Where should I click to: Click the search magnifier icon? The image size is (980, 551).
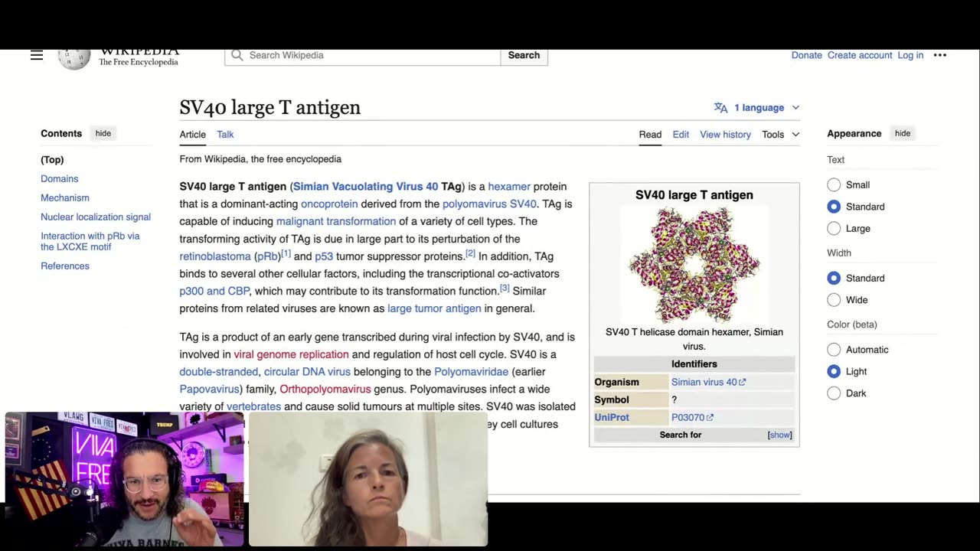tap(237, 55)
